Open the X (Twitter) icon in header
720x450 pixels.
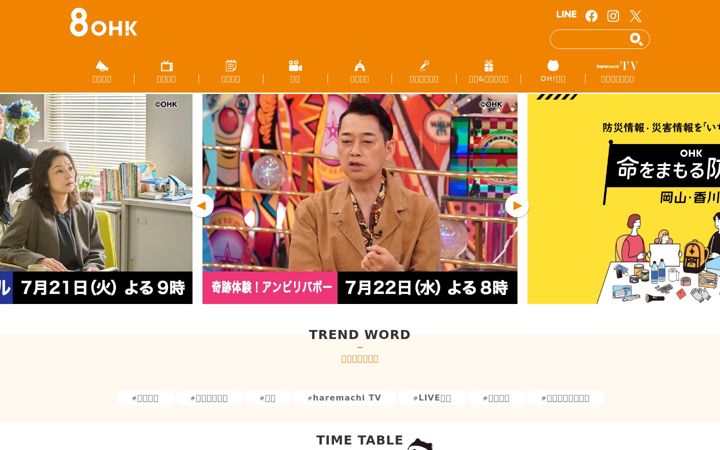(636, 16)
